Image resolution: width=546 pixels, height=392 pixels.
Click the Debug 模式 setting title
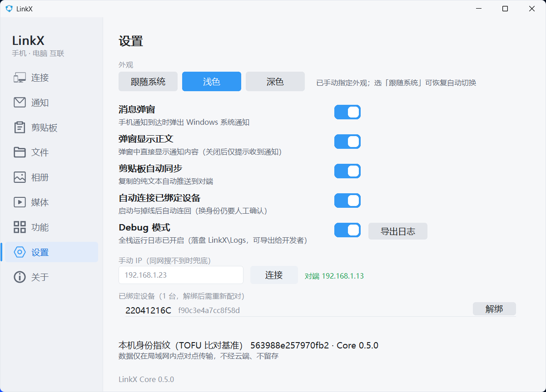144,227
